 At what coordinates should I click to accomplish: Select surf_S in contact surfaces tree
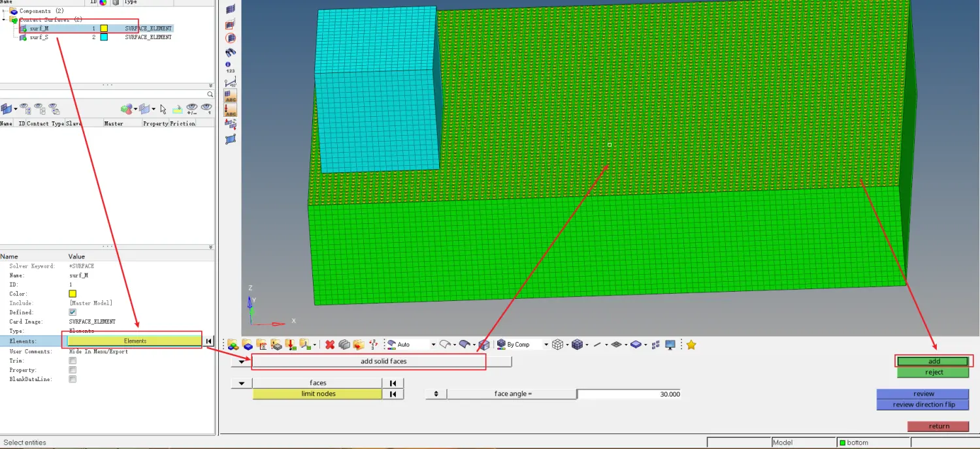39,37
